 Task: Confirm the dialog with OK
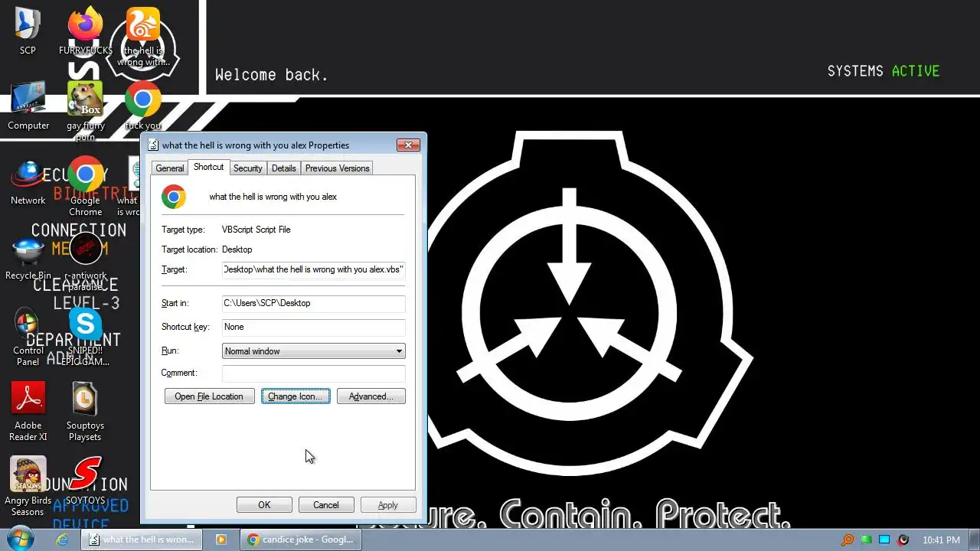[x=264, y=505]
